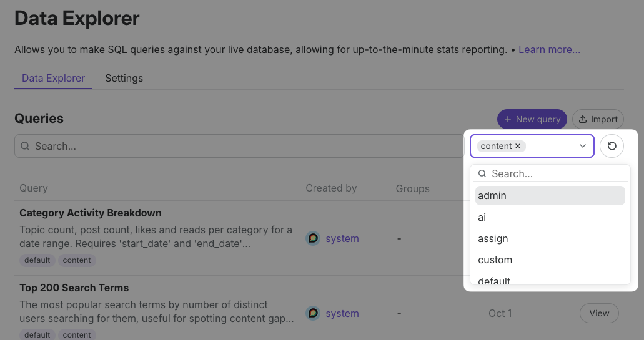Expand the tag filter dropdown chevron

(x=582, y=146)
